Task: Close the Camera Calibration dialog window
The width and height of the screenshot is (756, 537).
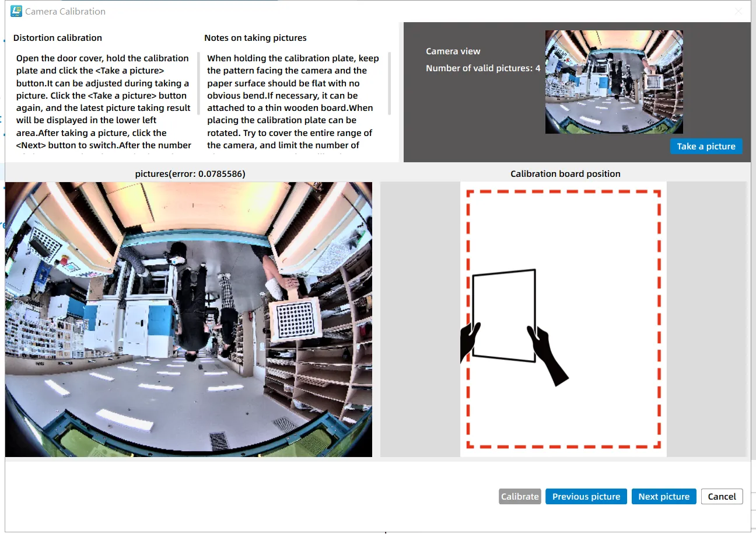Action: 738,11
